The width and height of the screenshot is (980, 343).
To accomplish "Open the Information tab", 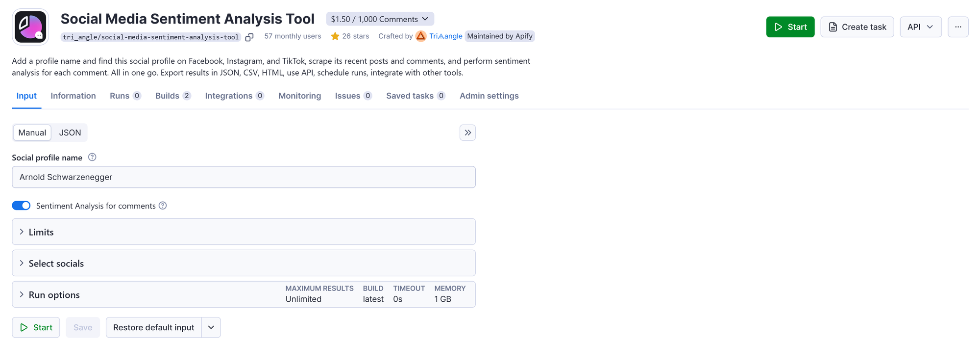I will tap(73, 96).
